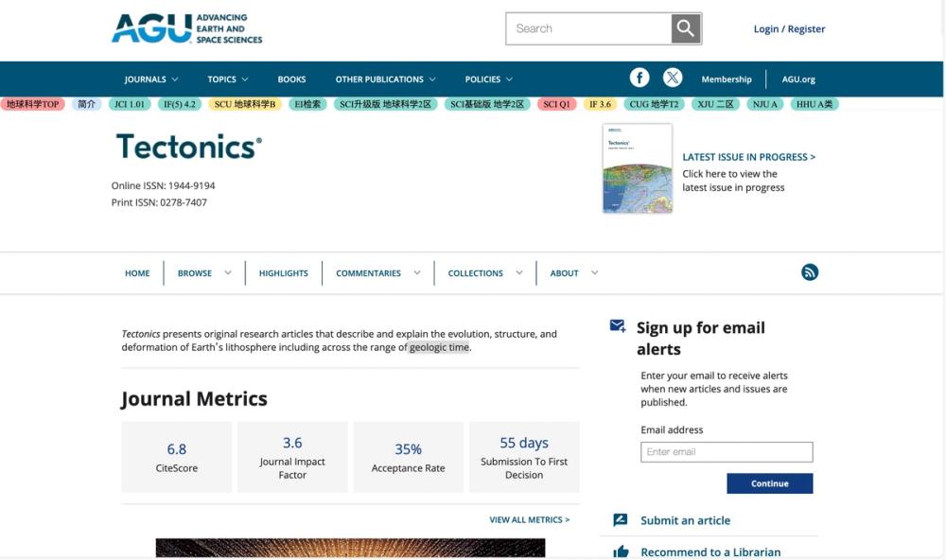Click the Online ISSN: 1944-9194 text

click(x=163, y=185)
